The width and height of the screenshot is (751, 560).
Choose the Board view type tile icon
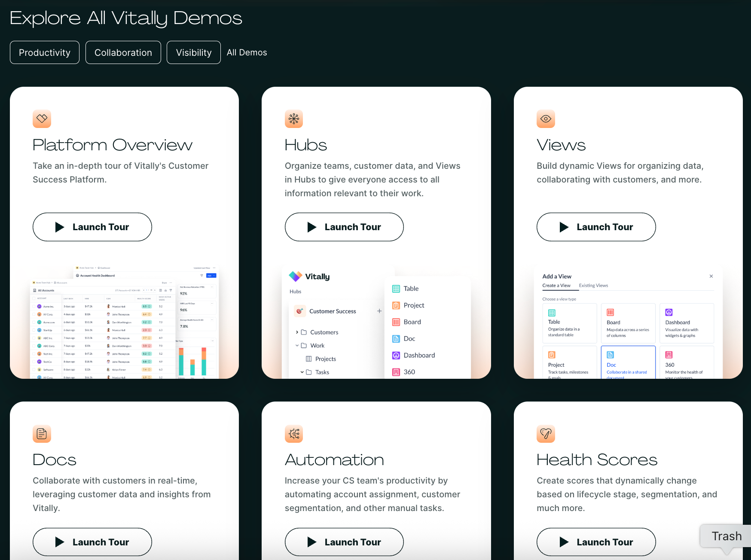click(610, 312)
